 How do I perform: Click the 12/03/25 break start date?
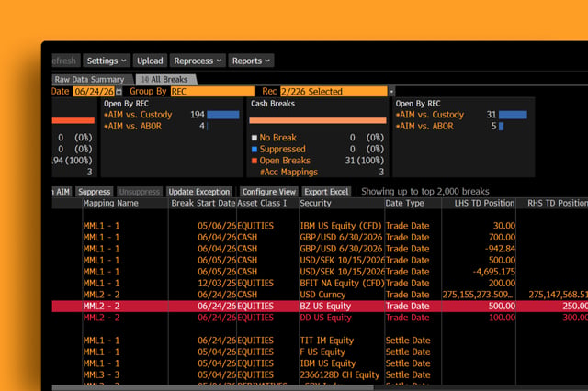point(217,283)
